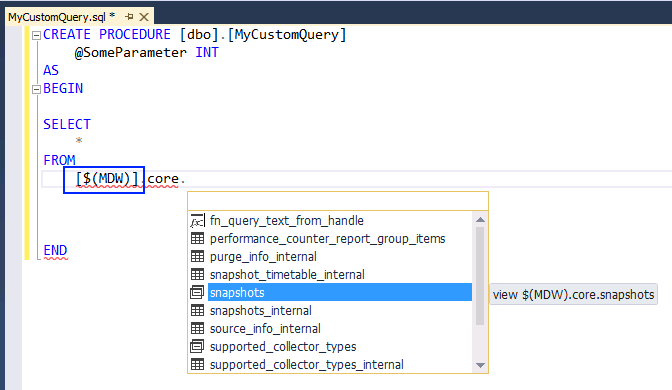Image resolution: width=672 pixels, height=390 pixels.
Task: Collapse the BEGIN block
Action: point(36,89)
